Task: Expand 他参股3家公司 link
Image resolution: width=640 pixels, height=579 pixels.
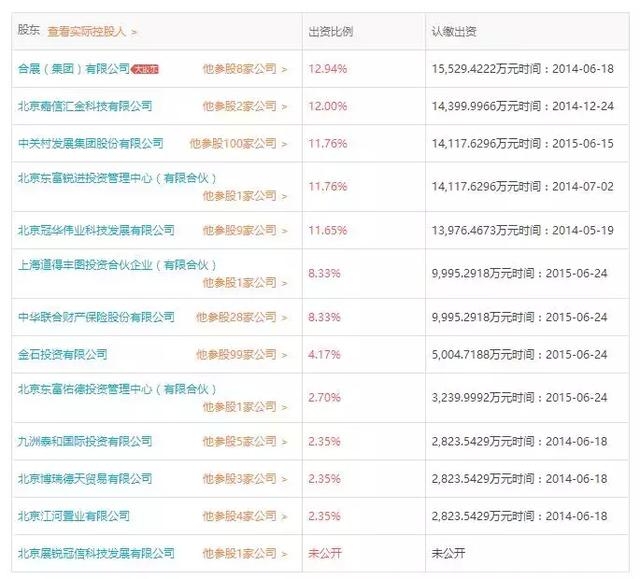Action: pos(244,478)
